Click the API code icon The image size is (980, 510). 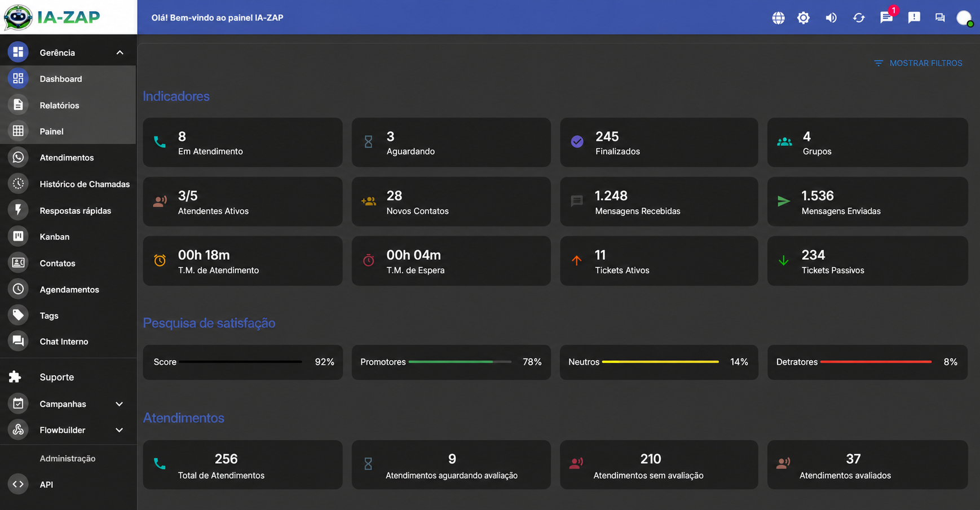[18, 484]
